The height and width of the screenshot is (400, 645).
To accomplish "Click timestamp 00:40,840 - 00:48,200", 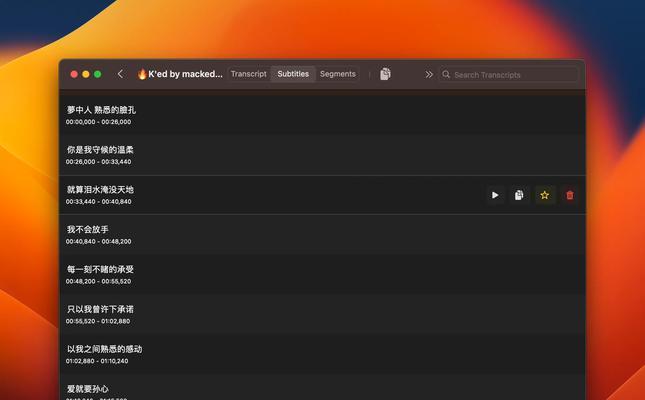I will 98,242.
